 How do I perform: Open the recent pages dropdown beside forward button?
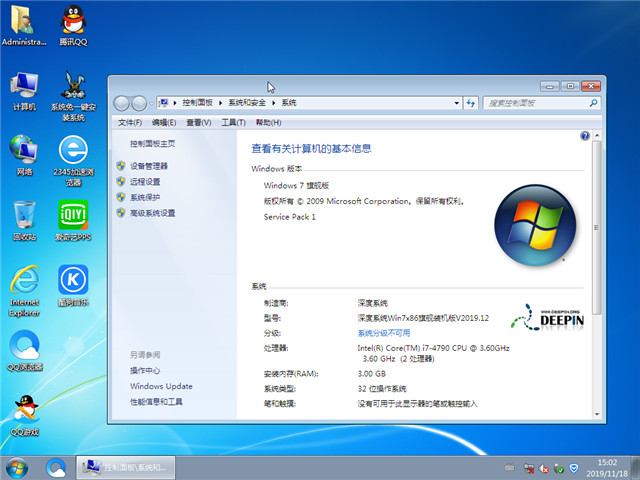click(151, 104)
